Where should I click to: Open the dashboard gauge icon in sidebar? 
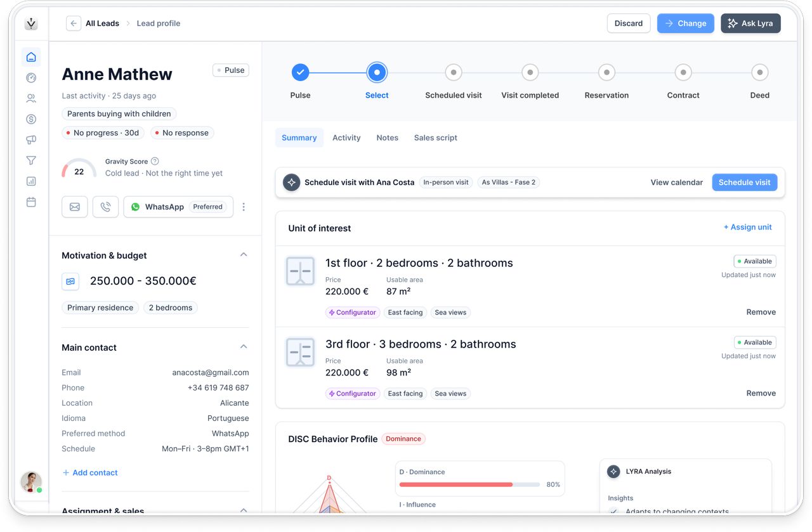[31, 78]
